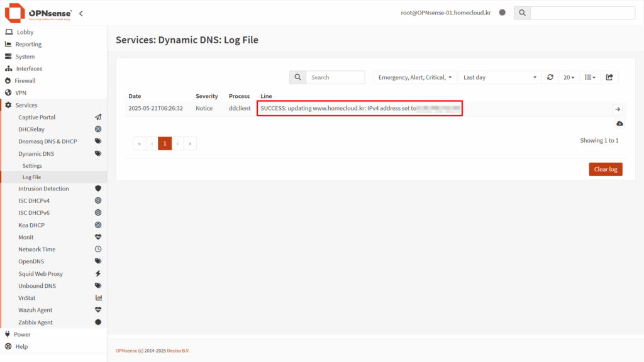
Task: Click the download log cloud icon
Action: tap(619, 123)
